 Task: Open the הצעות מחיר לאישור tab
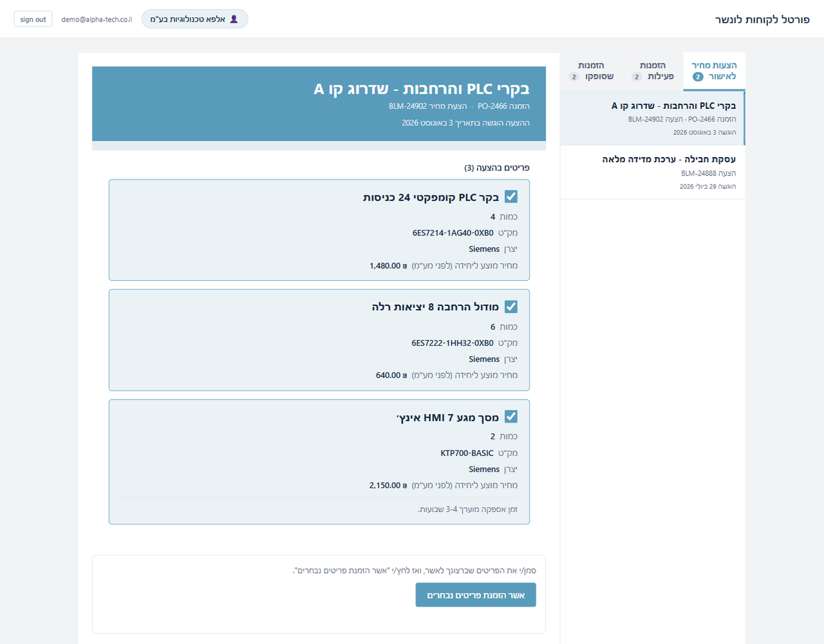point(714,71)
